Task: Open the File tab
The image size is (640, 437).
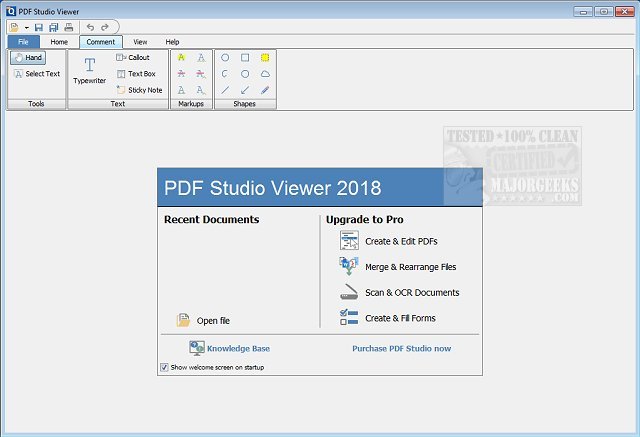Action: [23, 42]
